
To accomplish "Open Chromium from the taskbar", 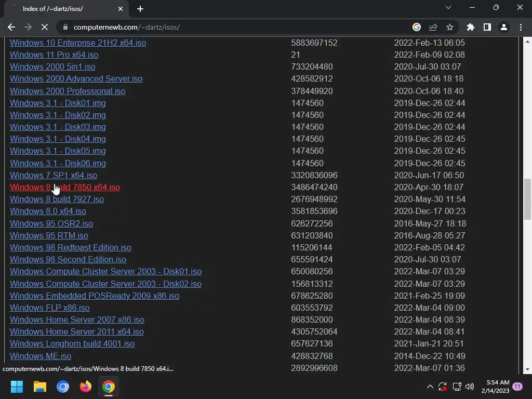I will (63, 387).
